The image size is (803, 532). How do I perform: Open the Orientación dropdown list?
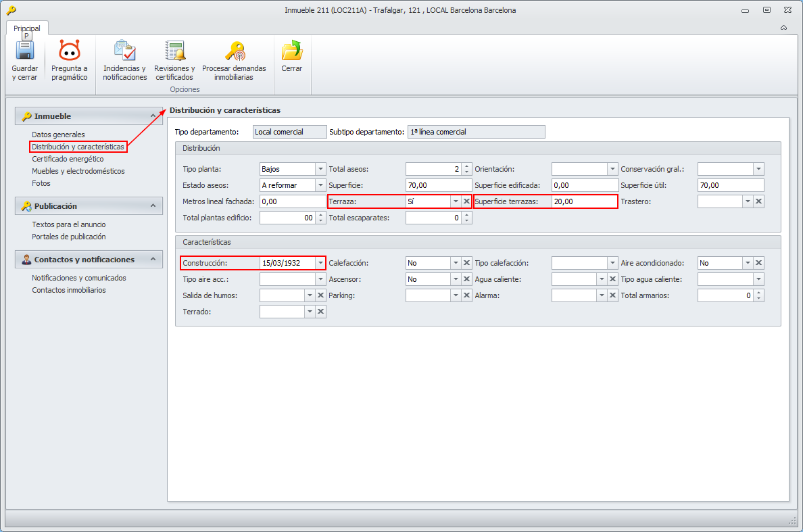click(x=612, y=169)
